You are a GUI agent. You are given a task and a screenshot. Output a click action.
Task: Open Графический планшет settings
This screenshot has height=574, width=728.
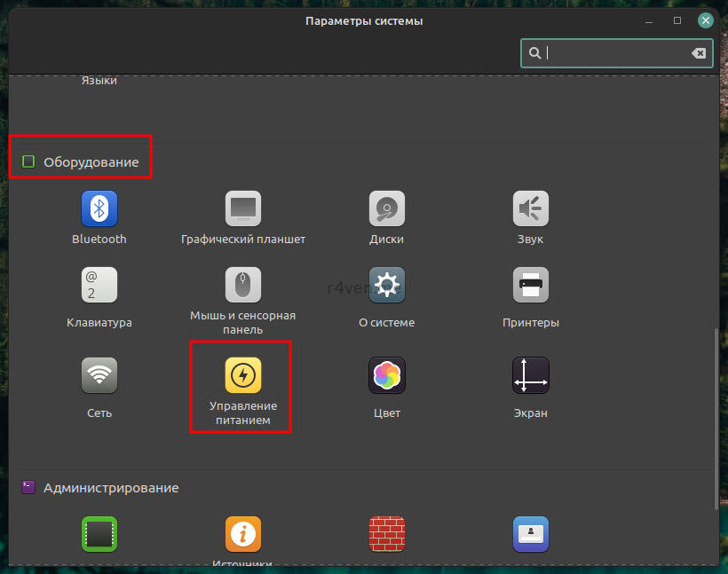[242, 209]
